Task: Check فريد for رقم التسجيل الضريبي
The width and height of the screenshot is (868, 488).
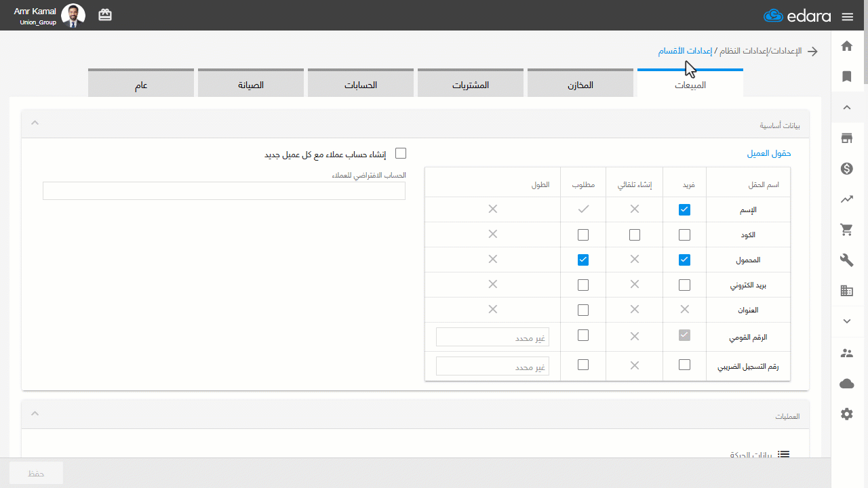Action: pyautogui.click(x=684, y=365)
